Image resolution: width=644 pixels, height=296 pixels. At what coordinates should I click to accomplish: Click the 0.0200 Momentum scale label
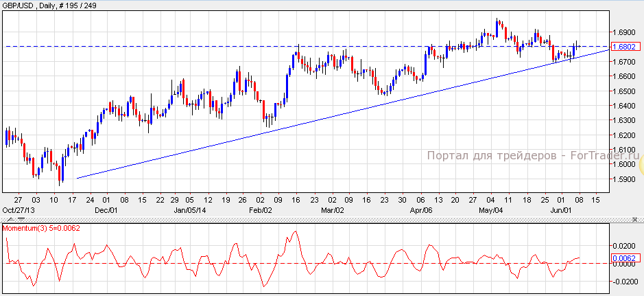click(625, 245)
